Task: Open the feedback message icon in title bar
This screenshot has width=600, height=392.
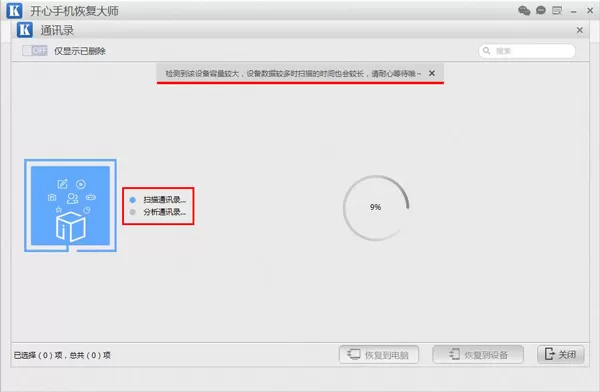Action: coord(557,10)
